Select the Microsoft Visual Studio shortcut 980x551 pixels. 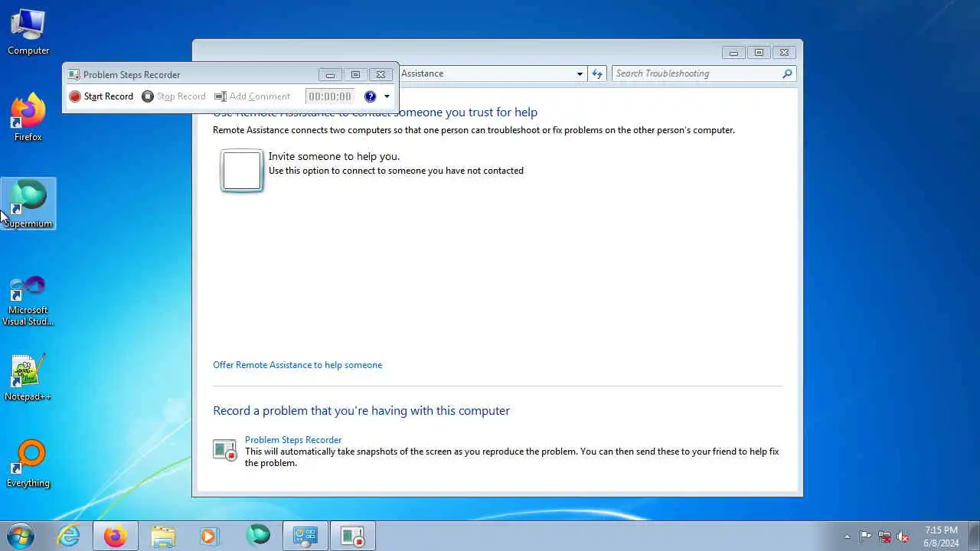click(x=28, y=300)
